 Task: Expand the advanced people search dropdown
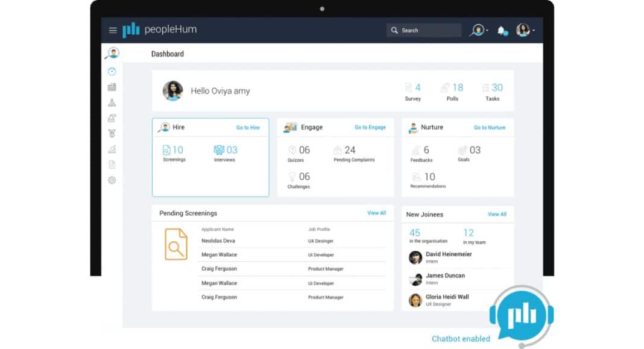(477, 30)
